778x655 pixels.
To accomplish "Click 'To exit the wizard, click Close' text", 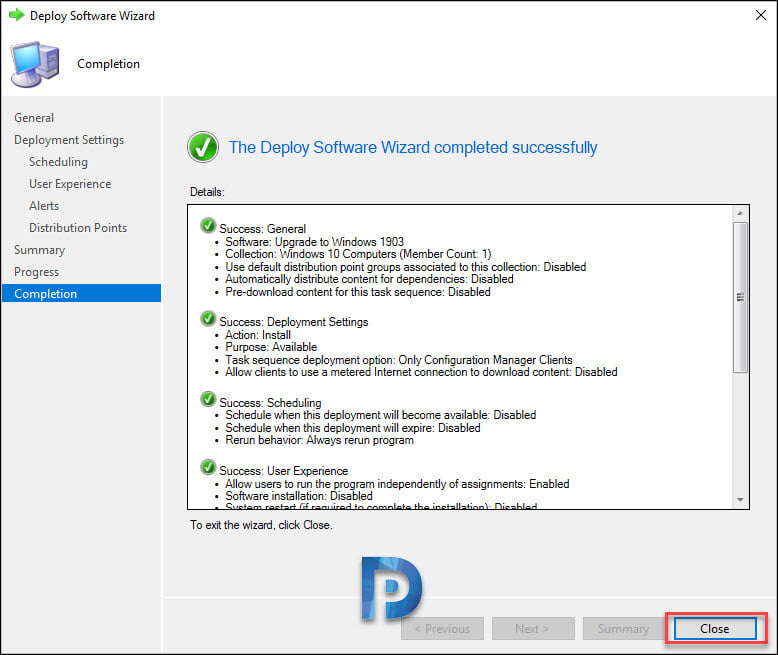I will point(261,525).
